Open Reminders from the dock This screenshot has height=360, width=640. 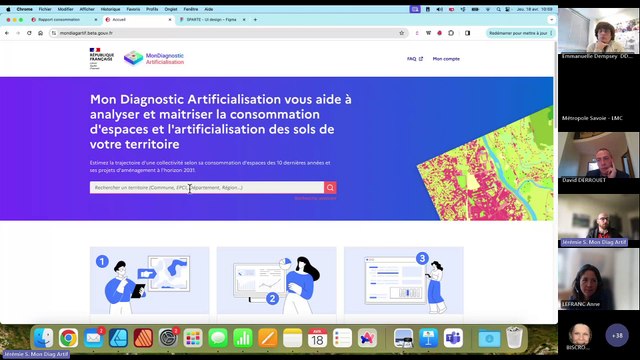click(x=342, y=338)
